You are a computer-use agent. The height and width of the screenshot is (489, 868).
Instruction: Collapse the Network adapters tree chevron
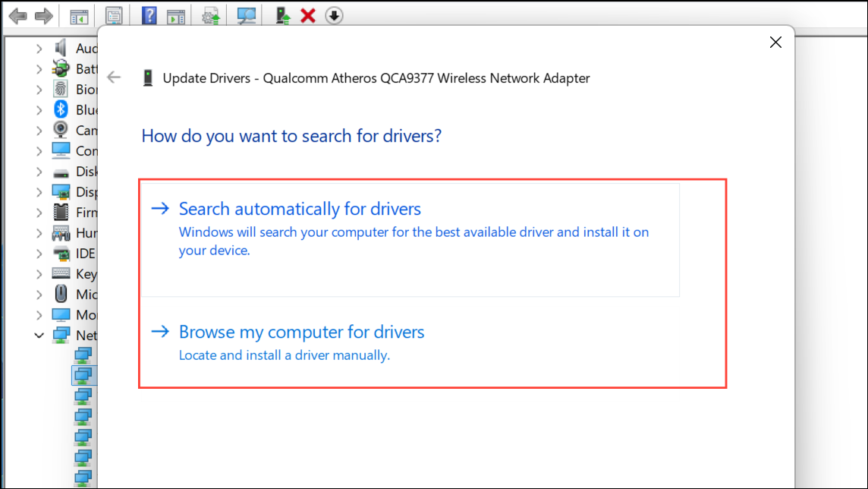[39, 335]
